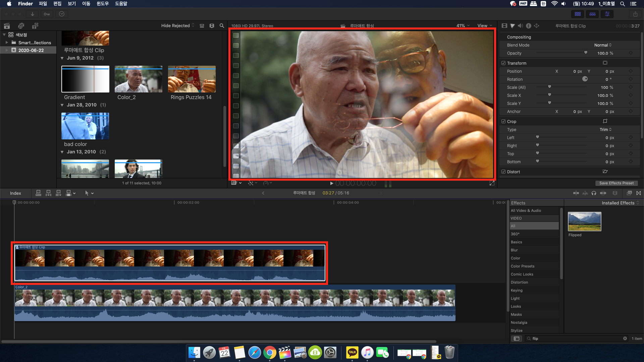Open the Info inspector icon

point(528,26)
